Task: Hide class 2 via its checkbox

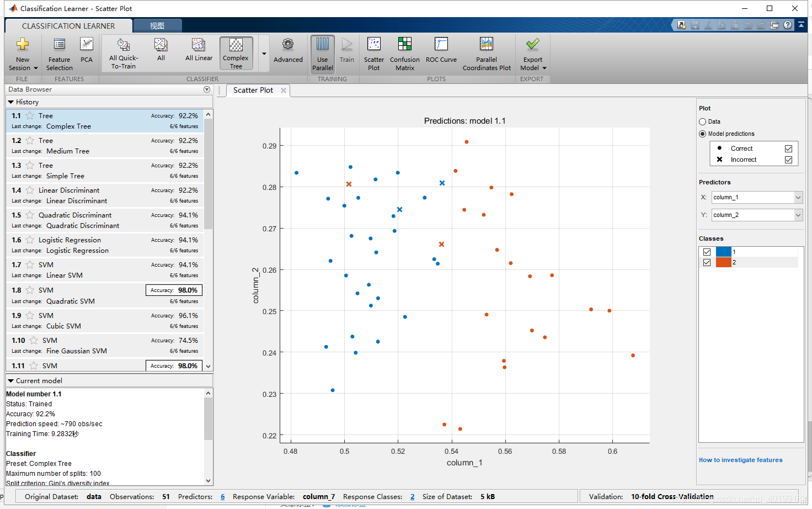Action: tap(707, 262)
